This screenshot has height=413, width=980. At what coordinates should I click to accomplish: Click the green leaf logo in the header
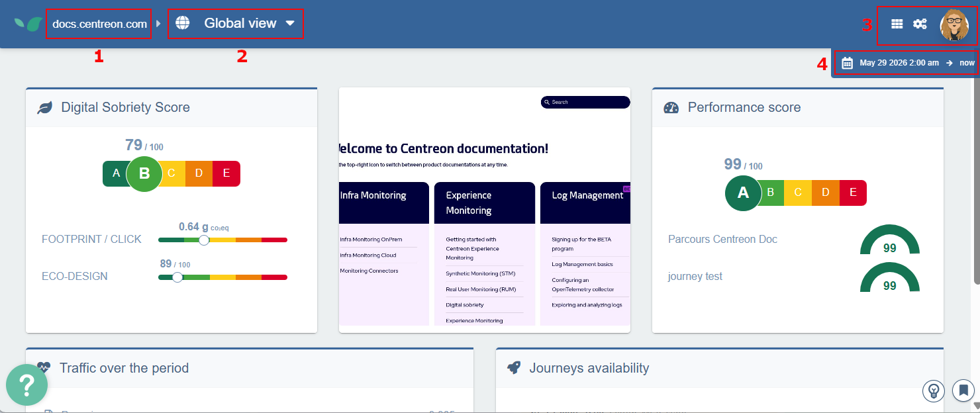point(28,24)
